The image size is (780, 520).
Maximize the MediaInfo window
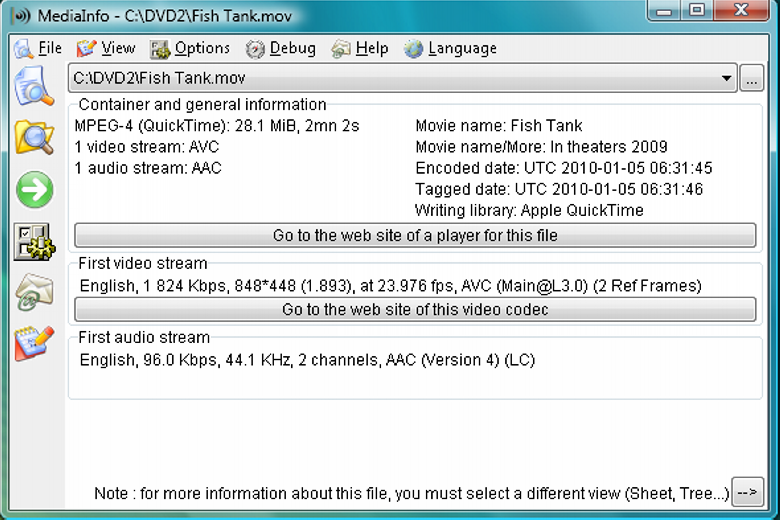coord(696,10)
